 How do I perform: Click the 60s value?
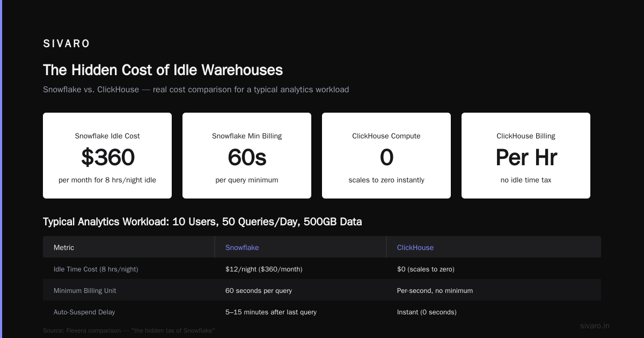247,158
